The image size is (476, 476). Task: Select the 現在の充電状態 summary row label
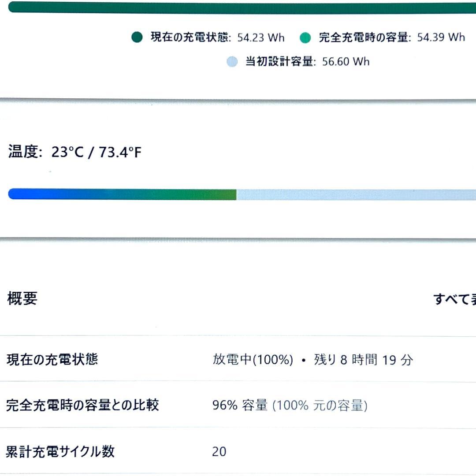tap(52, 360)
